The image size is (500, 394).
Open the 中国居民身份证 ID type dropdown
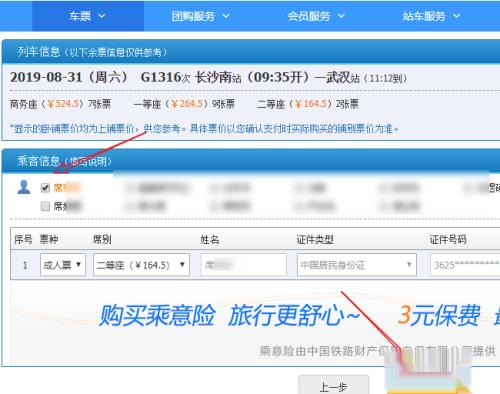pyautogui.click(x=357, y=265)
